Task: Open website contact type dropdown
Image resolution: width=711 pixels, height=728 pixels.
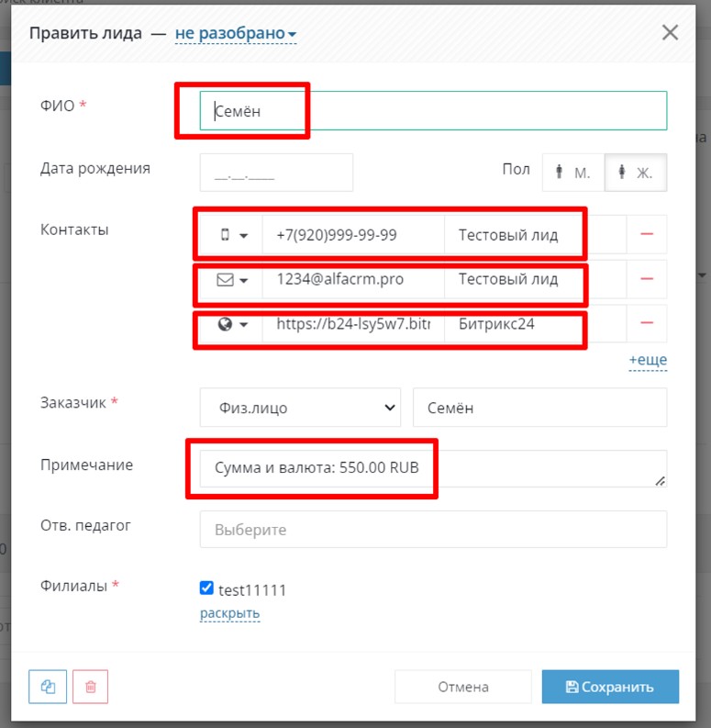Action: (x=231, y=324)
